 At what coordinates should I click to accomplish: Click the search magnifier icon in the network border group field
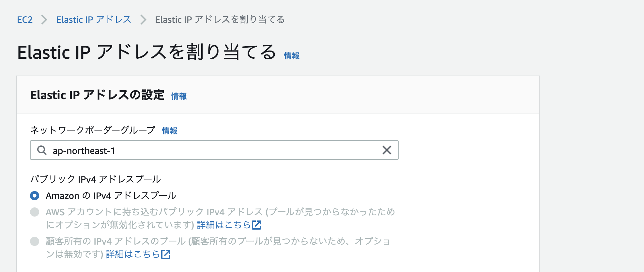pyautogui.click(x=42, y=150)
